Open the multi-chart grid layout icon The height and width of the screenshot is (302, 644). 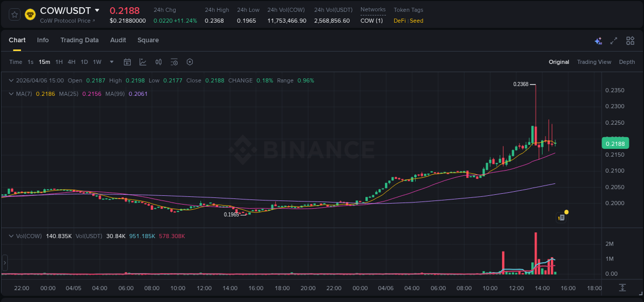(x=630, y=41)
